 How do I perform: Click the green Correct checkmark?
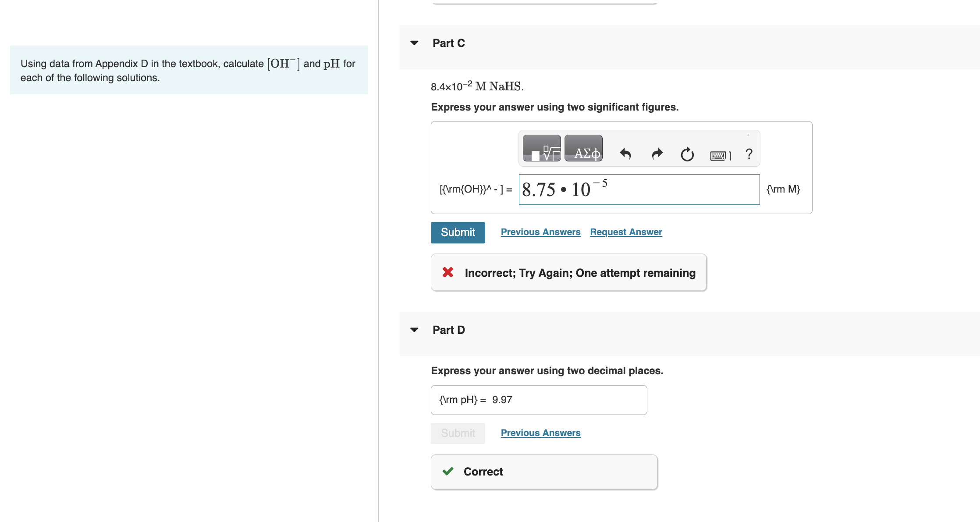click(447, 471)
